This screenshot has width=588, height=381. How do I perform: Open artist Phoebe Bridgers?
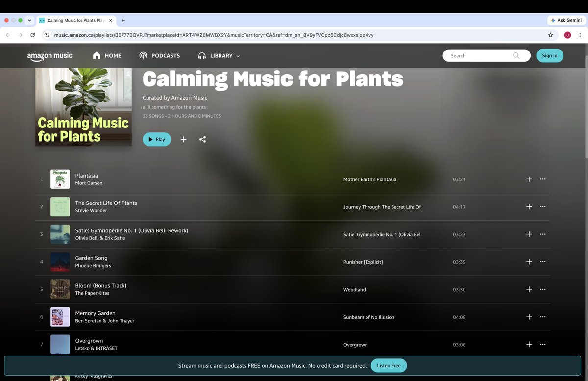point(93,266)
